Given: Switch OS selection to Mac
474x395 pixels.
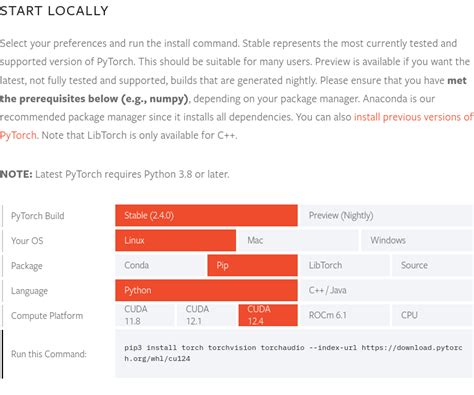Looking at the screenshot, I should (x=298, y=240).
